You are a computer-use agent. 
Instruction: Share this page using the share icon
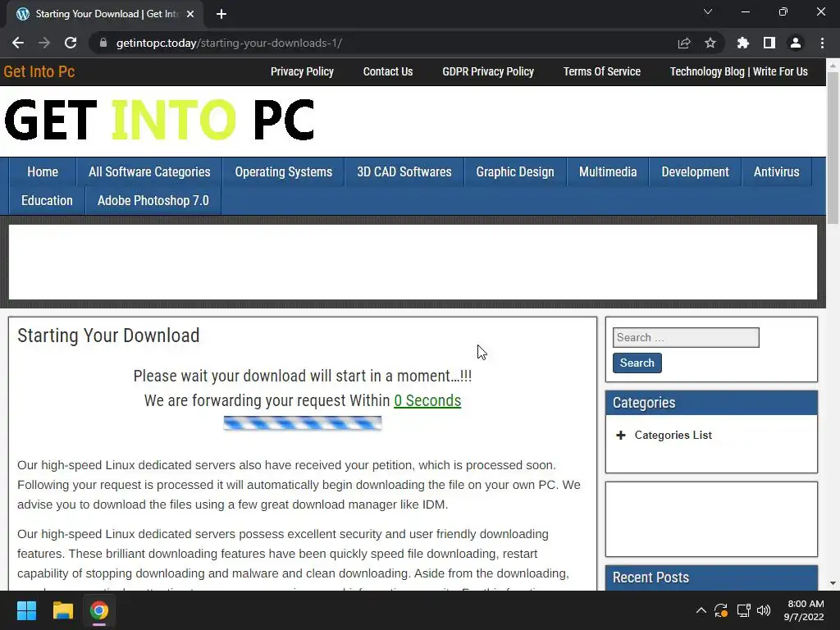coord(684,43)
